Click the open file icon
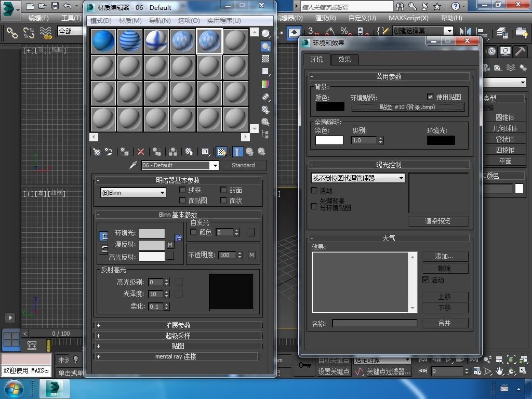Viewport: 532px width, 399px height. [x=43, y=6]
